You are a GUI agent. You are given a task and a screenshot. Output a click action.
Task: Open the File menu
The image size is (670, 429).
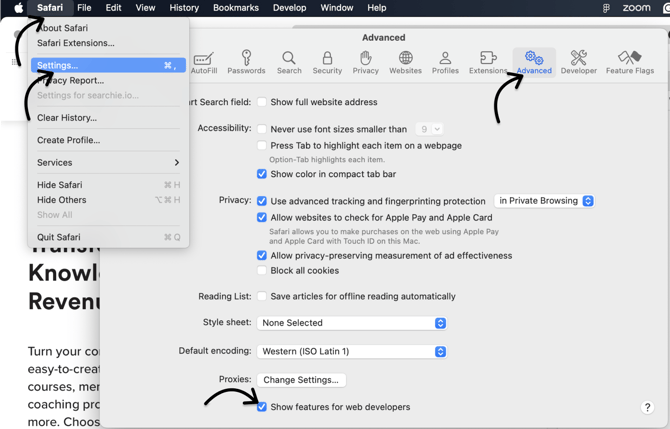(84, 8)
